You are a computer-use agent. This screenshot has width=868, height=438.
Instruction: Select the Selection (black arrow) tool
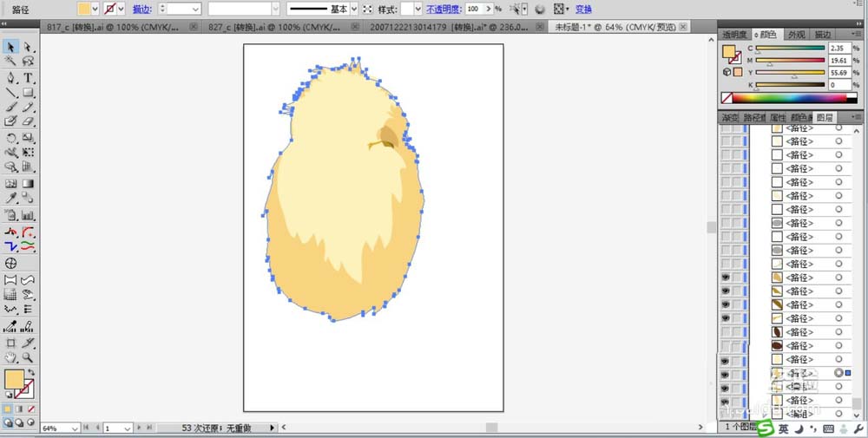pyautogui.click(x=10, y=47)
